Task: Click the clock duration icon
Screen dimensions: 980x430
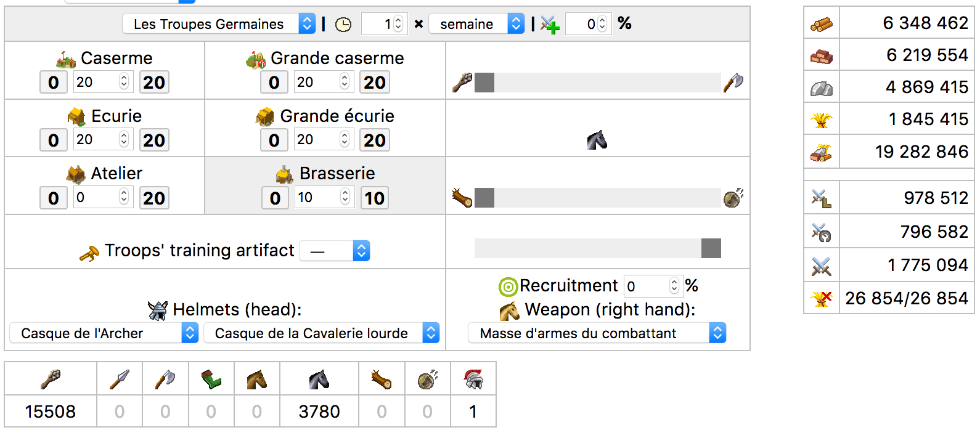Action: coord(343,25)
